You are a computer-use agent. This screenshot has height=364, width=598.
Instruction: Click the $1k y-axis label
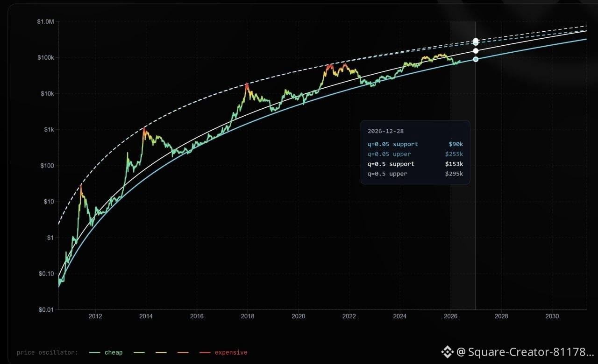(x=49, y=130)
